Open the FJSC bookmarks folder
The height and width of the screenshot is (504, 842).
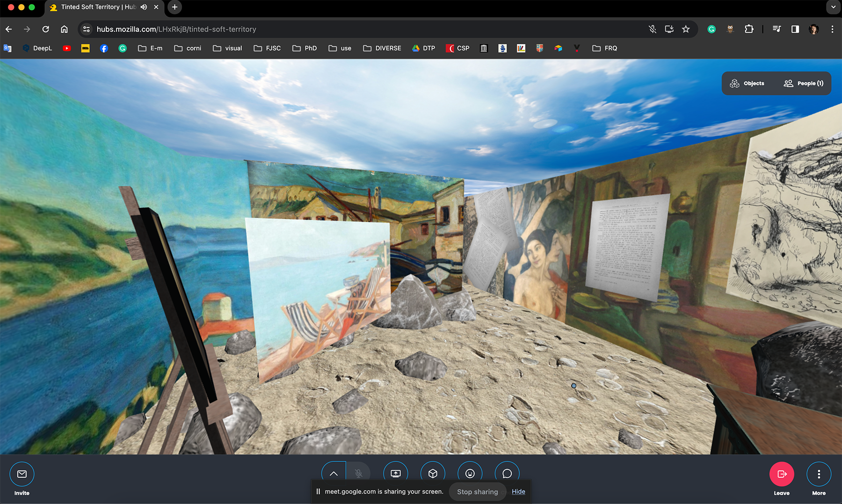267,48
